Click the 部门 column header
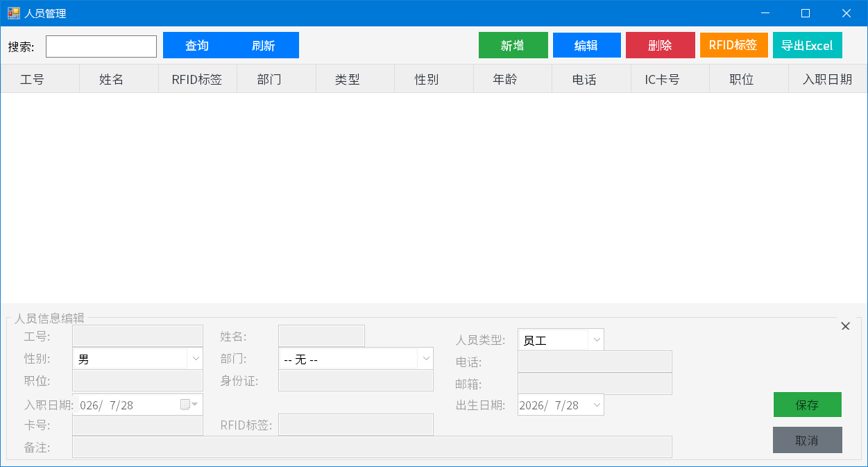868x467 pixels. 276,79
